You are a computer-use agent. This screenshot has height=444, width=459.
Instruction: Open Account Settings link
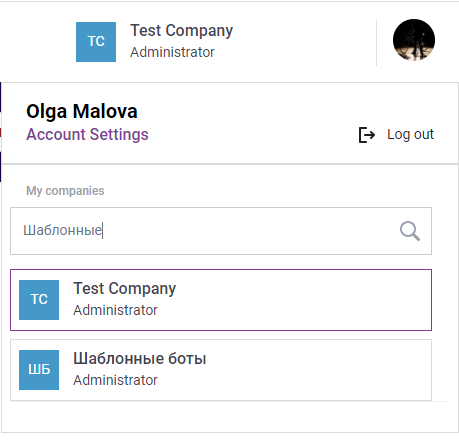coord(87,134)
